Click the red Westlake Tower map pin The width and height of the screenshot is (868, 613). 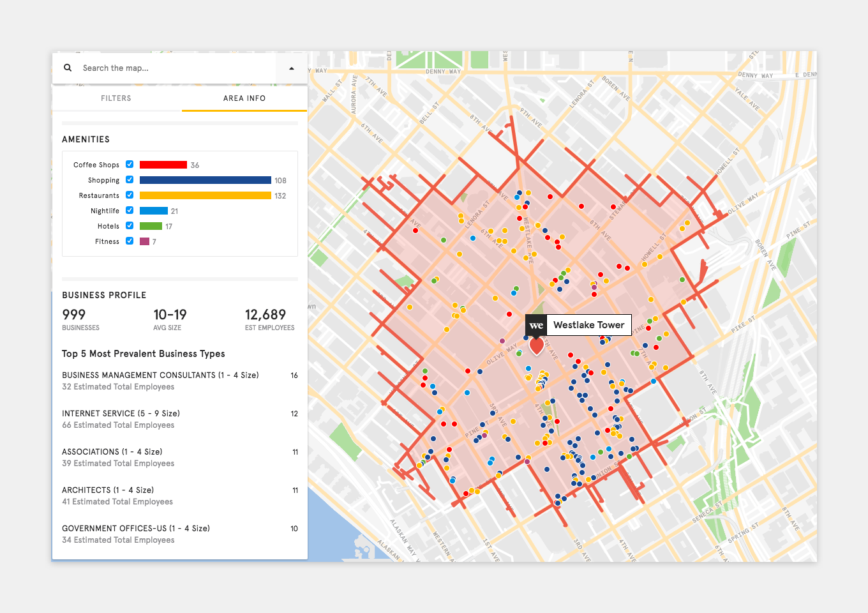point(537,345)
